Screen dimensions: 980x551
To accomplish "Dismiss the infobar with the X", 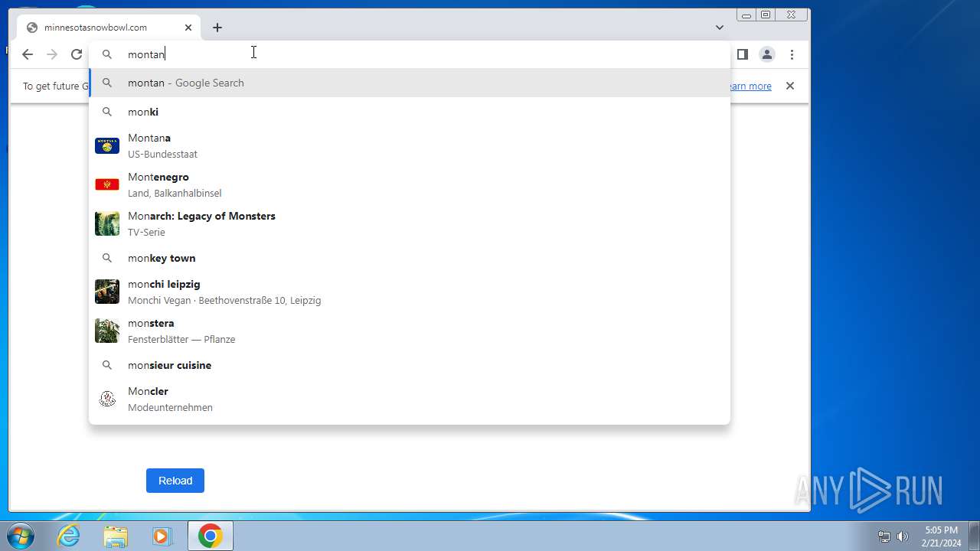I will (790, 86).
